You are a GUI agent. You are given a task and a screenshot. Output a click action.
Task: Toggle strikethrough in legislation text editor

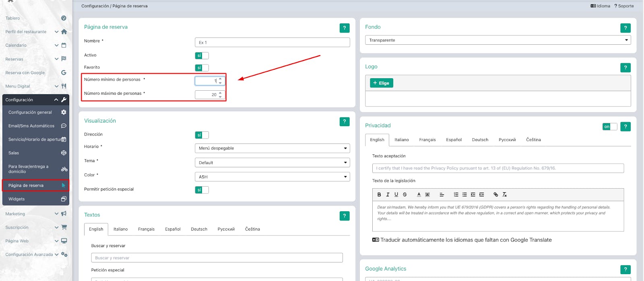[405, 195]
